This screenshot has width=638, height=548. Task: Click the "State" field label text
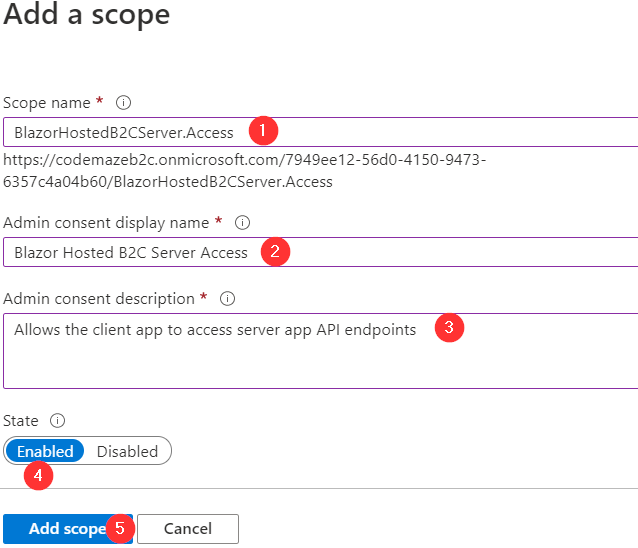(x=22, y=421)
